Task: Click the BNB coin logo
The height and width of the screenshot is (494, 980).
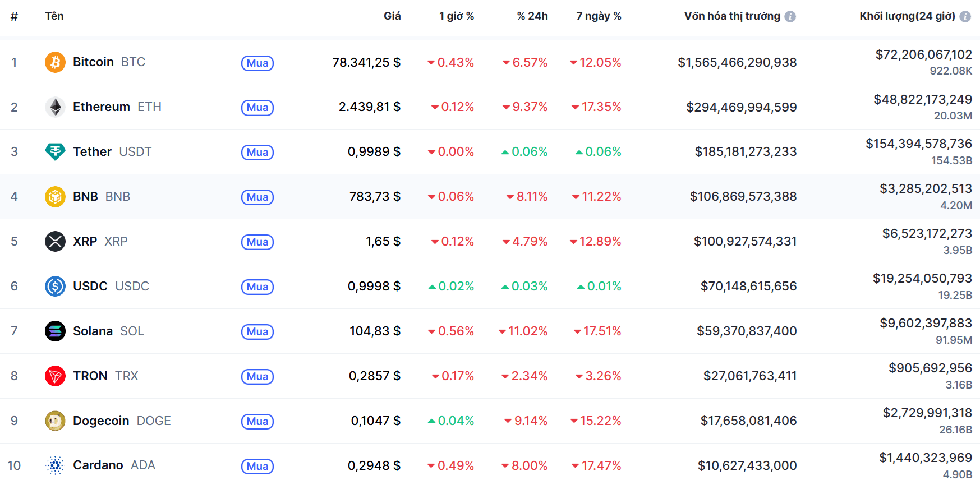Action: 55,197
